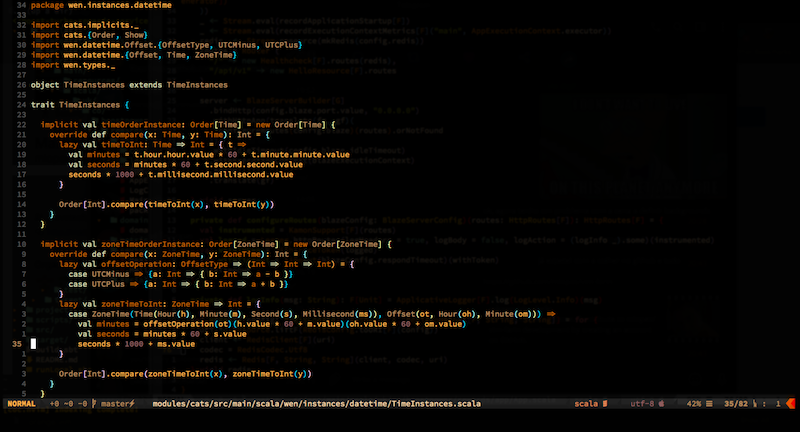Click the implicit val zoneTimeOrderInstance line
Viewport: 800px width, 432px height.
click(x=216, y=244)
